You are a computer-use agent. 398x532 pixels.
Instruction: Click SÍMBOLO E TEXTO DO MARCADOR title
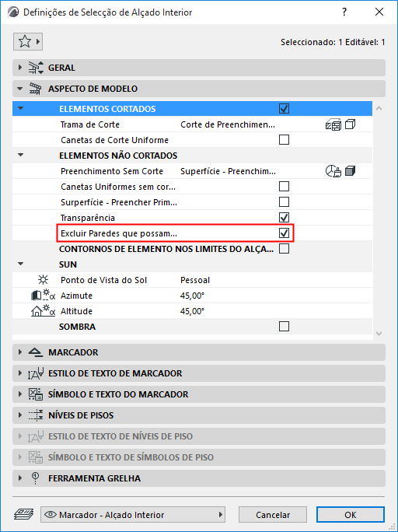(x=118, y=394)
